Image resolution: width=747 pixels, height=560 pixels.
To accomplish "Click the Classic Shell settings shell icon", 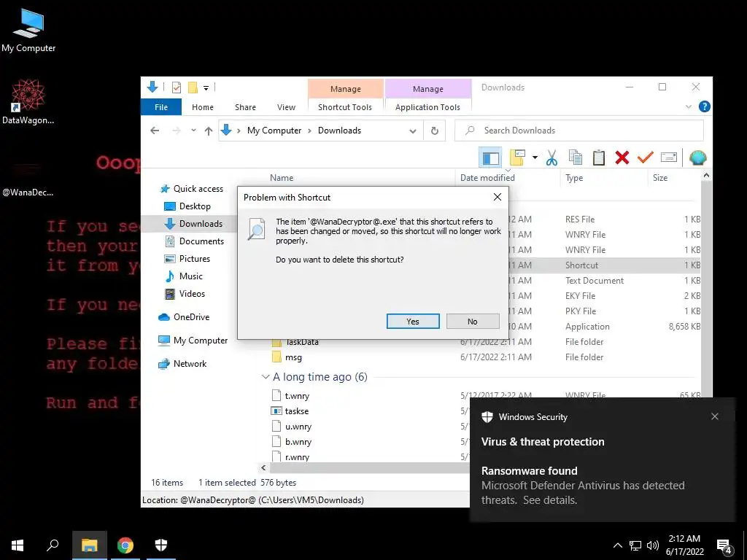I will click(697, 157).
